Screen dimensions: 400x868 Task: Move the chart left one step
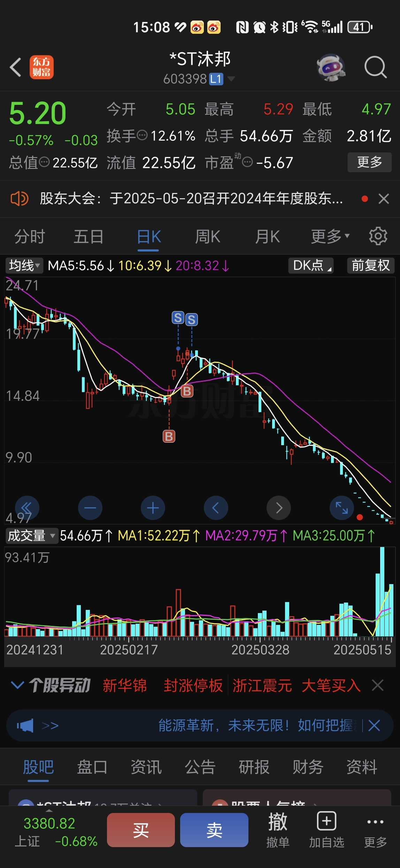point(216,508)
